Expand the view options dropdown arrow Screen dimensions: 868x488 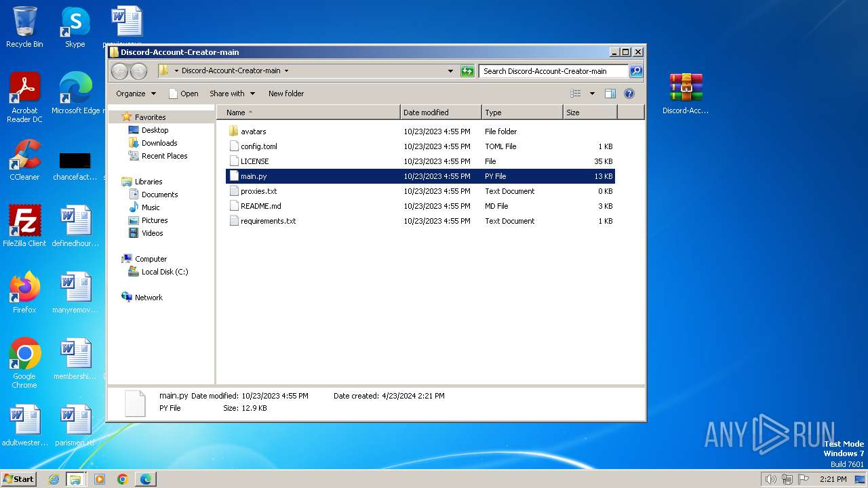(x=592, y=94)
